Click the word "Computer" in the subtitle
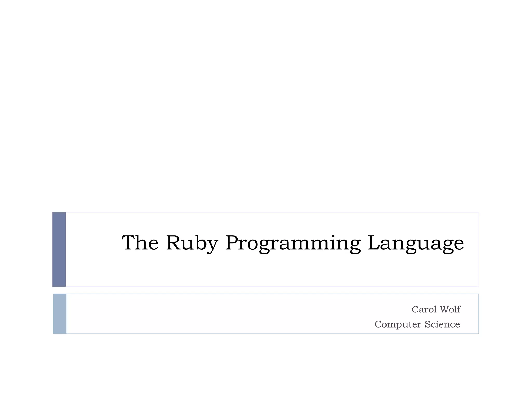Image resolution: width=532 pixels, height=399 pixels. point(398,324)
